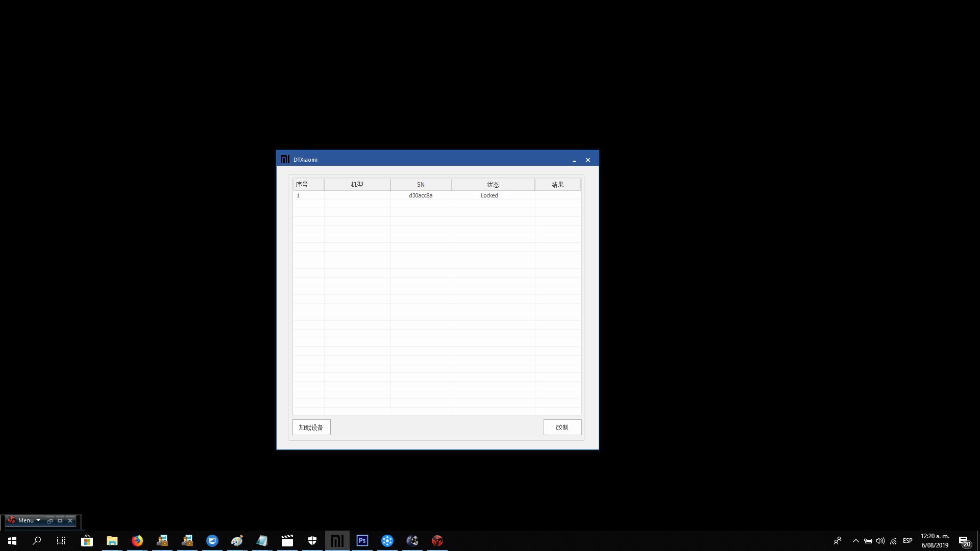Close the DTXiaomi window
This screenshot has width=980, height=551.
(588, 160)
